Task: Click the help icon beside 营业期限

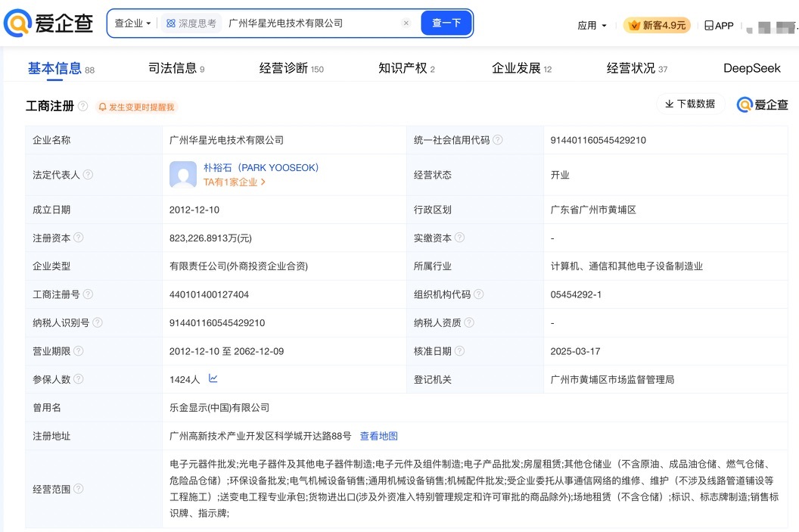Action: [x=79, y=350]
